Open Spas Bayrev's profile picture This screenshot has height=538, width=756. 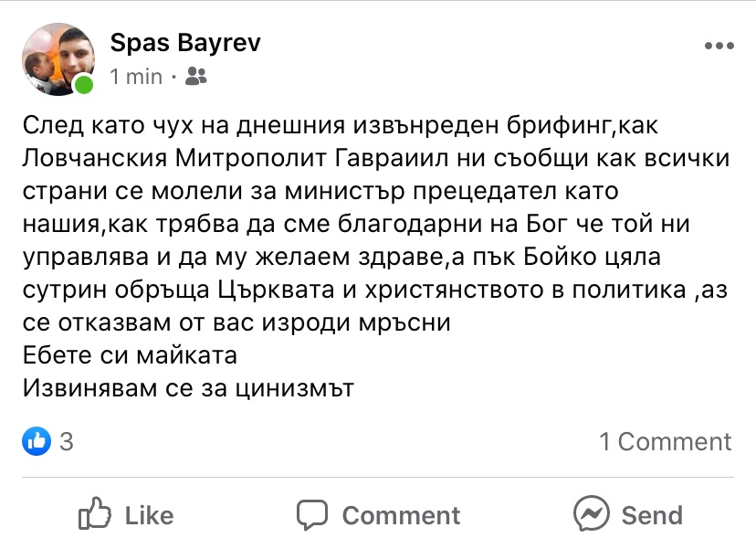55,57
